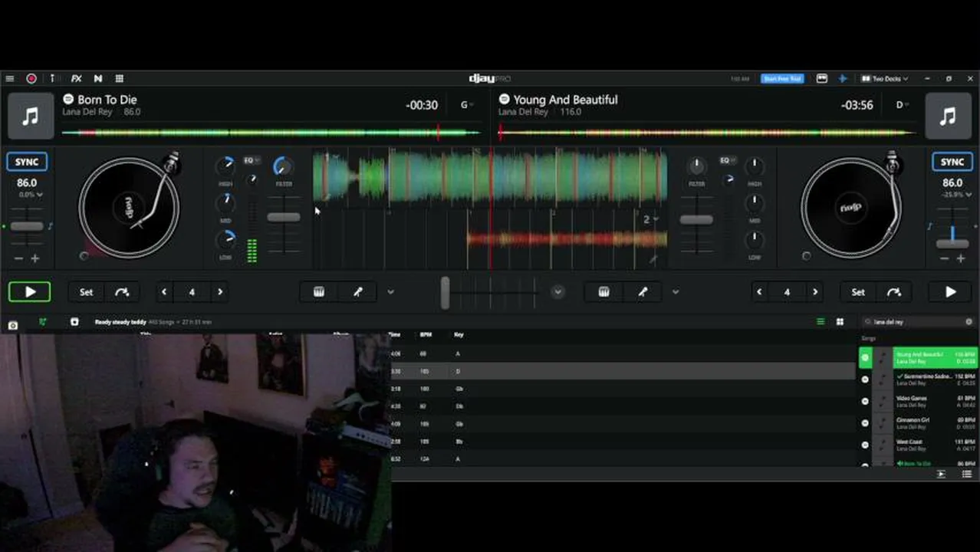Open the waveform 2 dropdown

(650, 219)
